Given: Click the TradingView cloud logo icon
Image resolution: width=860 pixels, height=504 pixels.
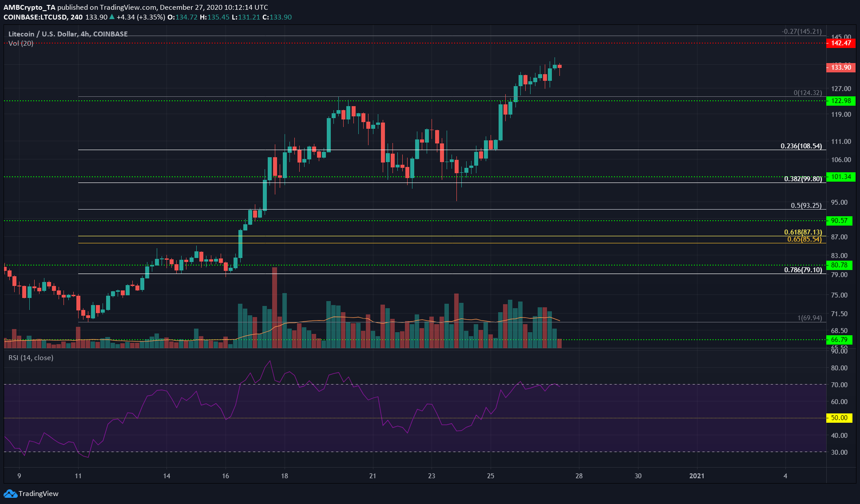Looking at the screenshot, I should click(x=10, y=493).
